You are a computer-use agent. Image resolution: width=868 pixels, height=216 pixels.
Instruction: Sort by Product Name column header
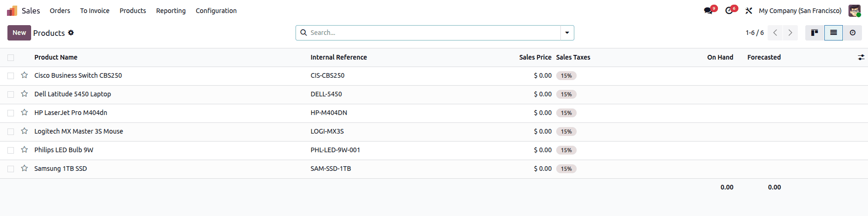tap(56, 57)
